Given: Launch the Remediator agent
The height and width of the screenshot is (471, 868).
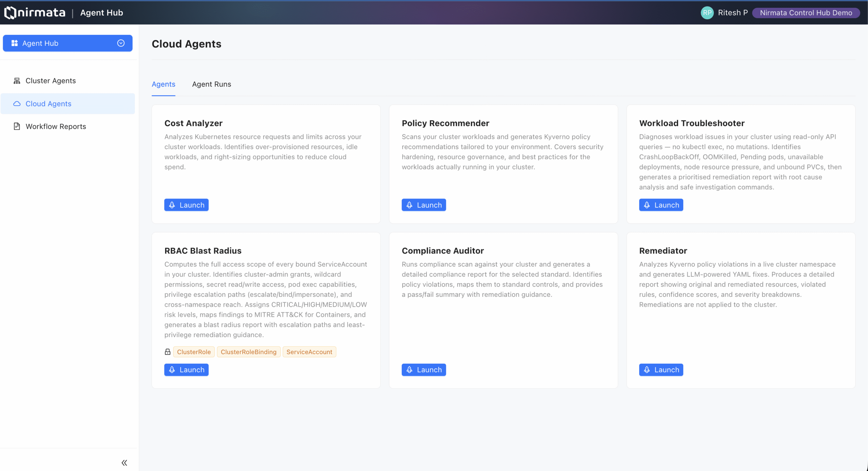Looking at the screenshot, I should coord(661,370).
